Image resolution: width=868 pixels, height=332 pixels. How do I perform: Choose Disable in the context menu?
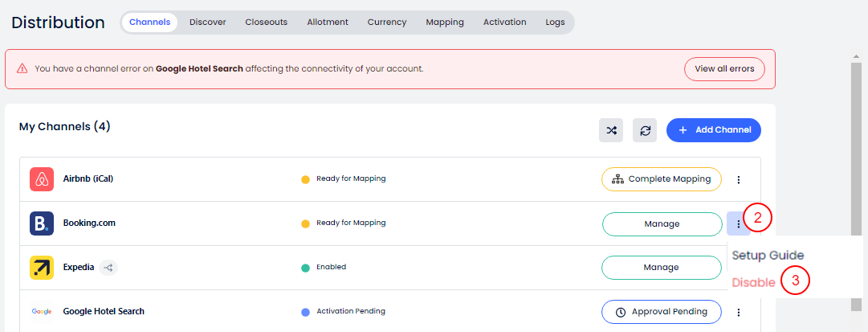[753, 283]
